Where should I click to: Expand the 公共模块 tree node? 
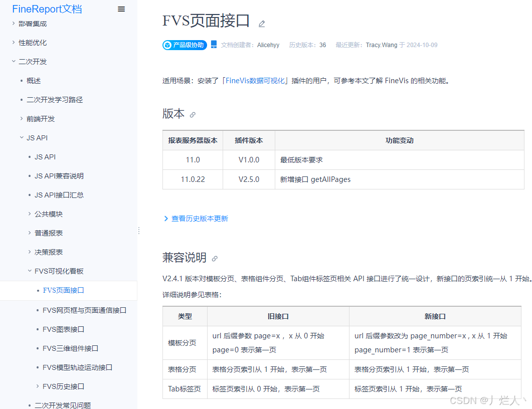tap(30, 214)
